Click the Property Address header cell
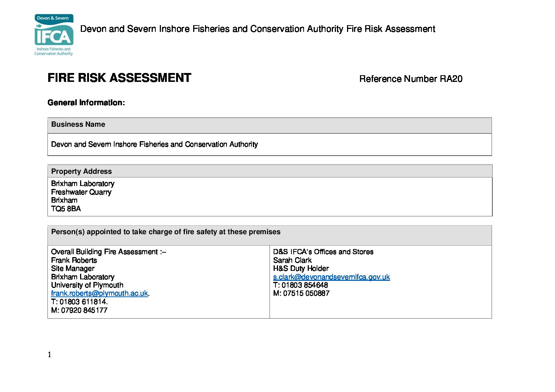The width and height of the screenshot is (555, 392). (270, 171)
